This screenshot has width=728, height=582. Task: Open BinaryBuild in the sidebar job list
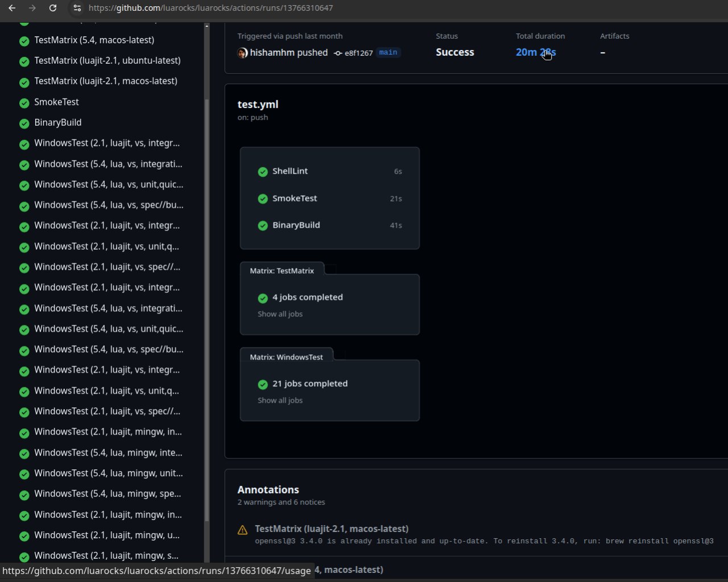point(57,122)
